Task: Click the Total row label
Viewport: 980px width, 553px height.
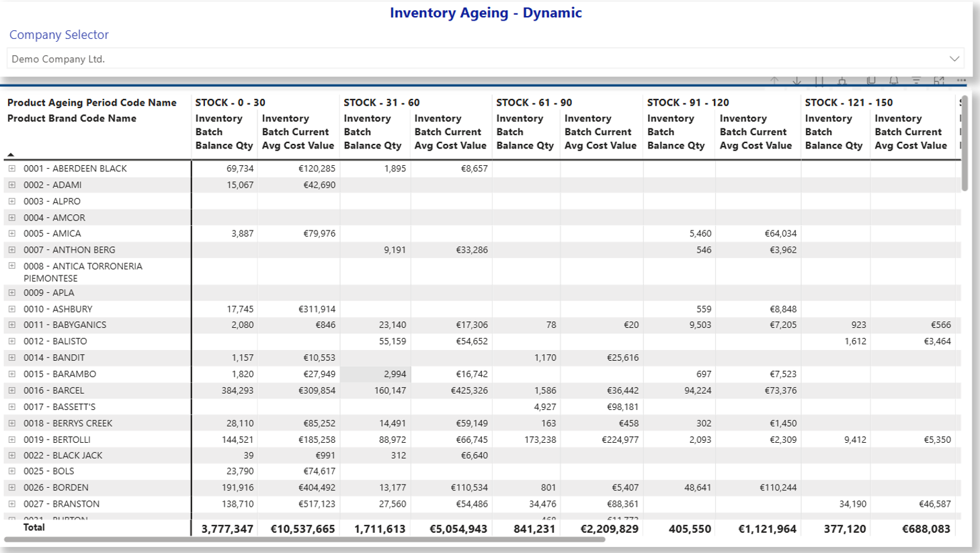Action: coord(34,527)
